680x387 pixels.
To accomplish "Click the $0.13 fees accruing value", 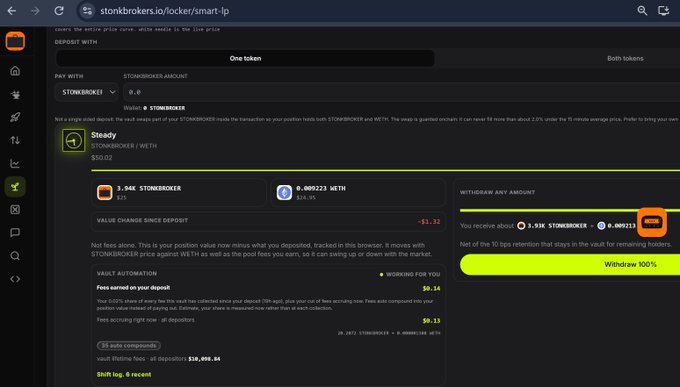I will pos(432,321).
